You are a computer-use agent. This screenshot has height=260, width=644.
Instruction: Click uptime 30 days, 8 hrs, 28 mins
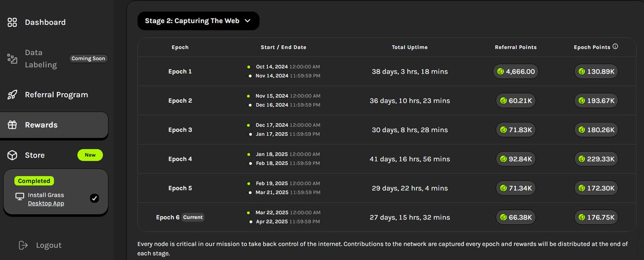coord(409,129)
